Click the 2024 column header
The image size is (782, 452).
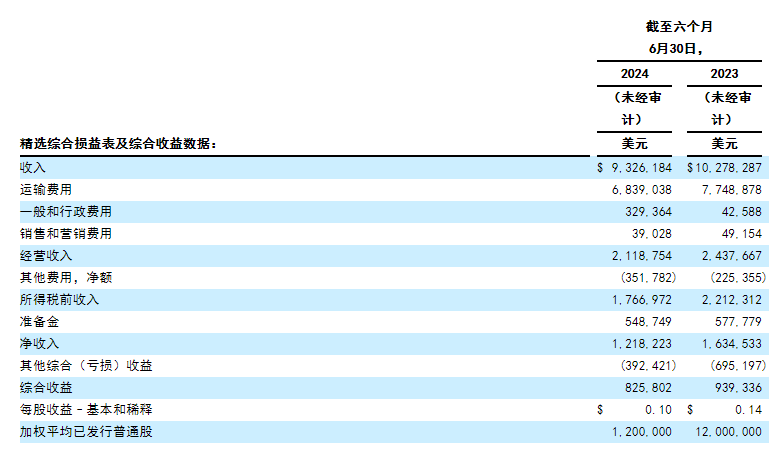point(635,74)
